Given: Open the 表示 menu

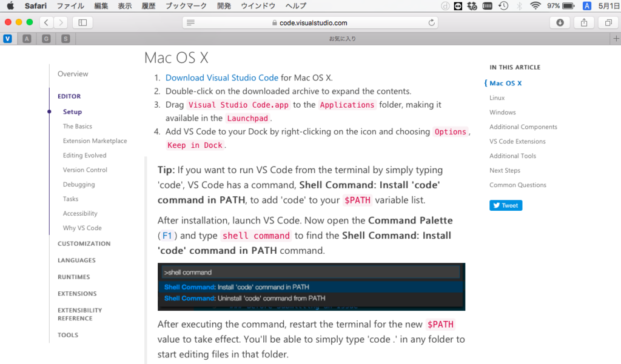Looking at the screenshot, I should [125, 5].
